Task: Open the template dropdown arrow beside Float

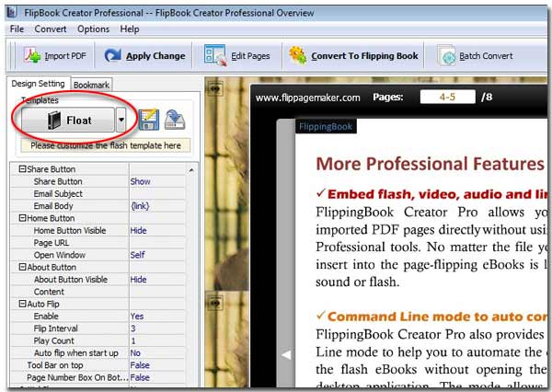Action: [121, 121]
